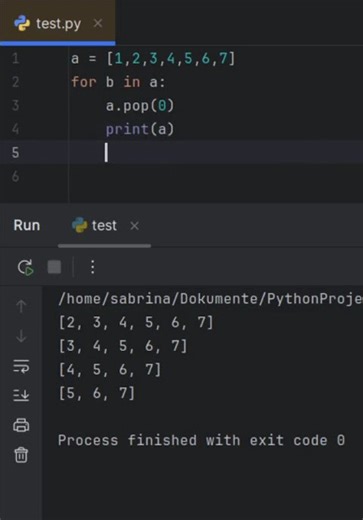The width and height of the screenshot is (363, 520).
Task: Print the console output
Action: pos(21,425)
